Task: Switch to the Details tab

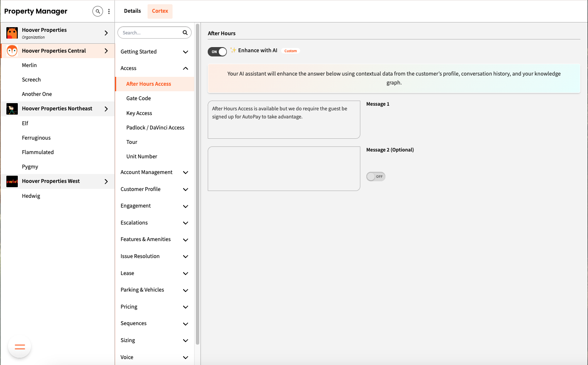Action: pyautogui.click(x=132, y=11)
